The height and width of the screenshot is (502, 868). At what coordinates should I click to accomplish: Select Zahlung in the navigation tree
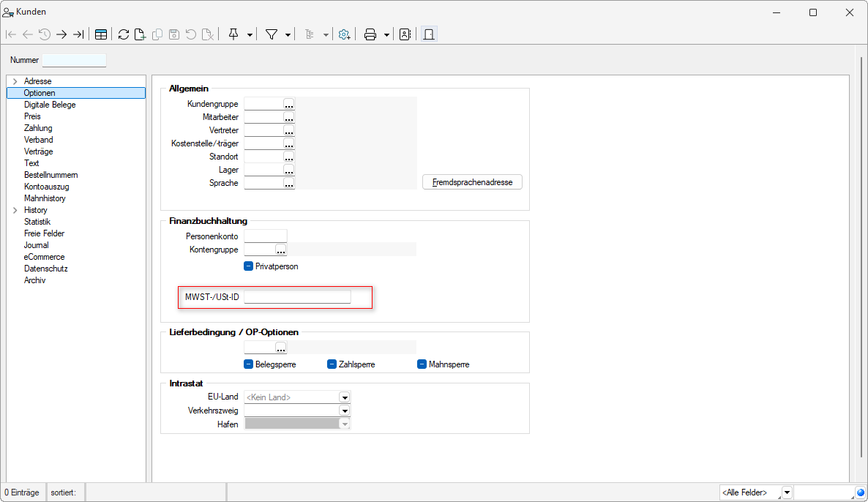38,128
